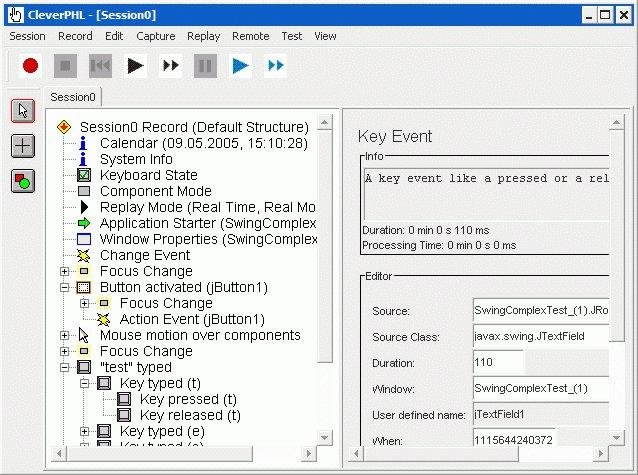Image resolution: width=638 pixels, height=475 pixels.
Task: Click the blue fast-forward button in toolbar
Action: tap(275, 66)
